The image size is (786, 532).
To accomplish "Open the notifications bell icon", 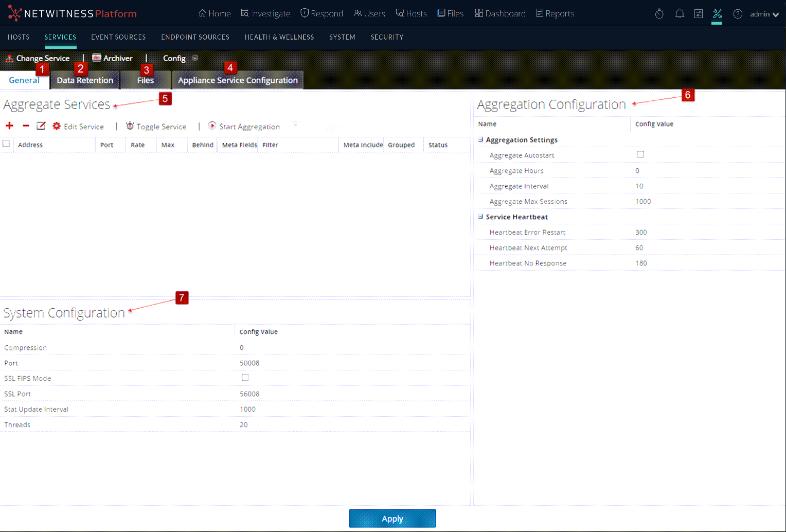I will 680,14.
